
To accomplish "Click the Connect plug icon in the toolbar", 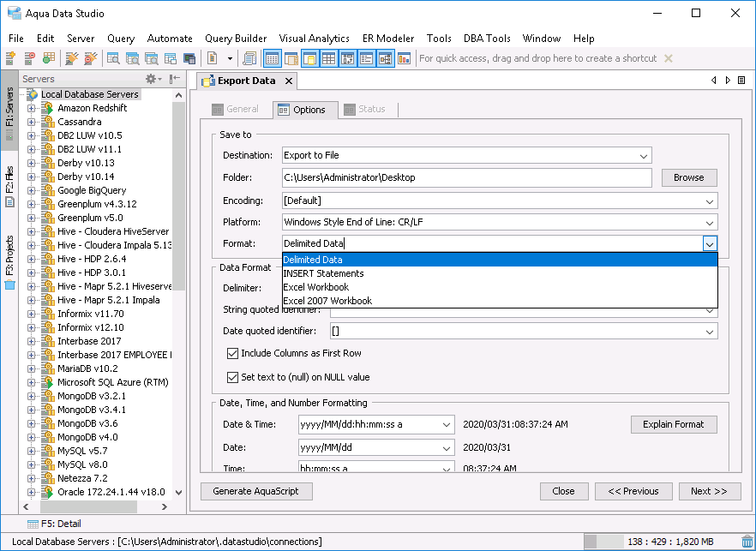I will tap(71, 58).
